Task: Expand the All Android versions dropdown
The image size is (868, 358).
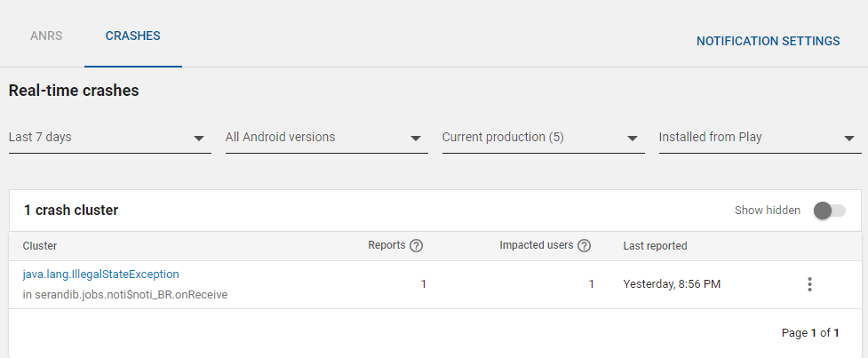Action: pyautogui.click(x=326, y=138)
